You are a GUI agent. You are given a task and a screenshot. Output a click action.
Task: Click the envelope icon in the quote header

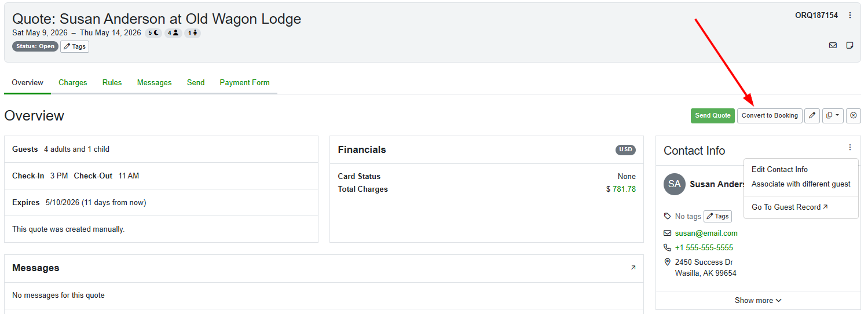833,45
